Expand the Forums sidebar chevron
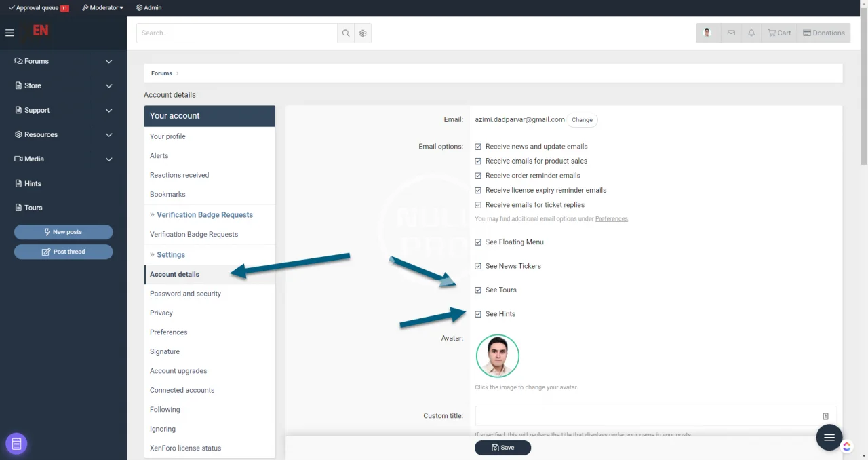868x460 pixels. (108, 61)
